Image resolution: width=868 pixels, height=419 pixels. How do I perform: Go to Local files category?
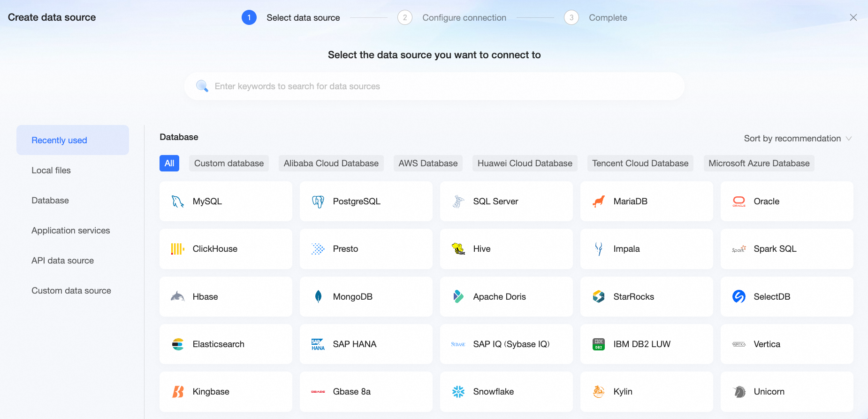[73, 170]
